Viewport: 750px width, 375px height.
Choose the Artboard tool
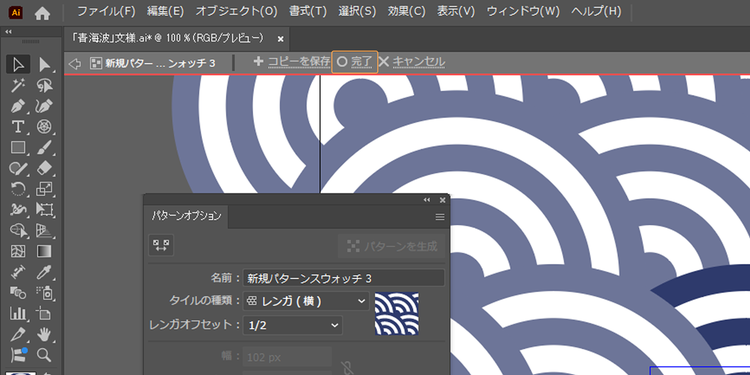pos(44,314)
